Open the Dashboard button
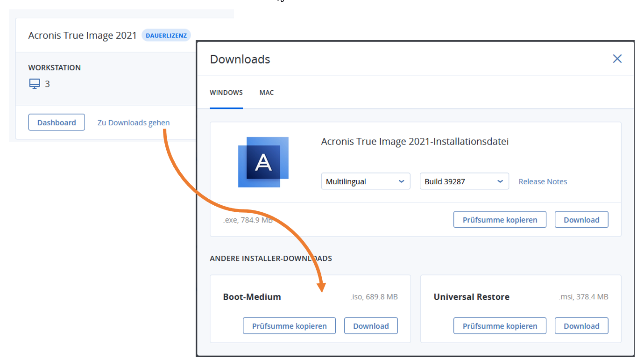The height and width of the screenshot is (360, 644). coord(57,122)
